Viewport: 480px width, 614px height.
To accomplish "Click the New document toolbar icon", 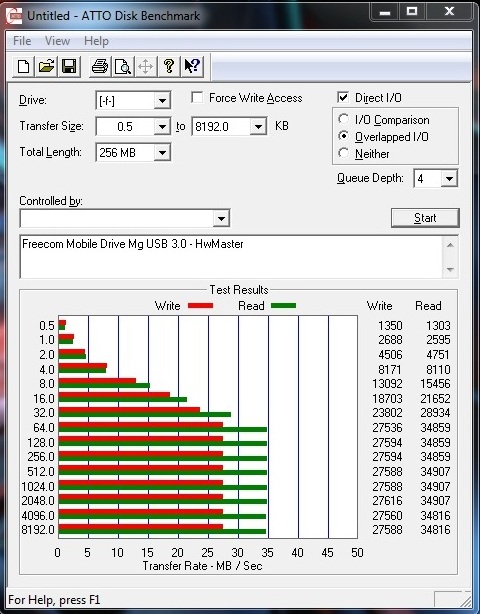I will click(23, 66).
